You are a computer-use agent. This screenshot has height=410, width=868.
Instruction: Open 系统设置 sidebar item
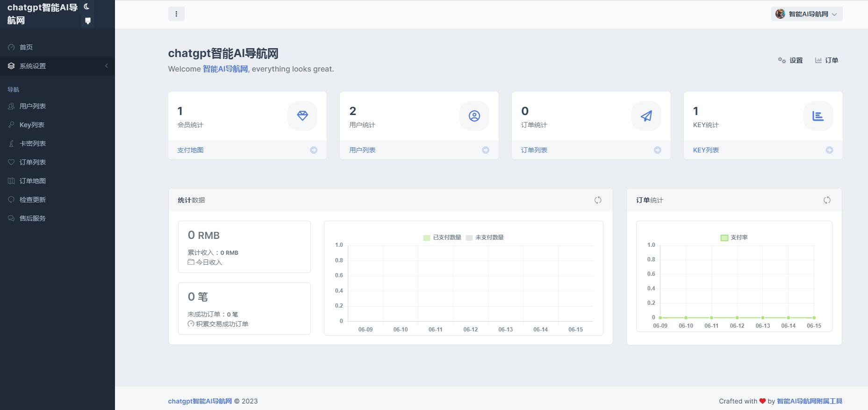pyautogui.click(x=57, y=66)
